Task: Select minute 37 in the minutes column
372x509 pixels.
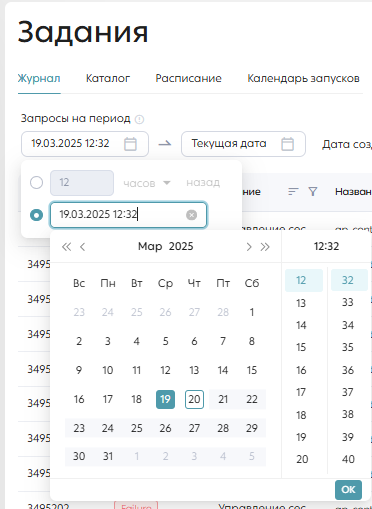Action: pos(349,392)
